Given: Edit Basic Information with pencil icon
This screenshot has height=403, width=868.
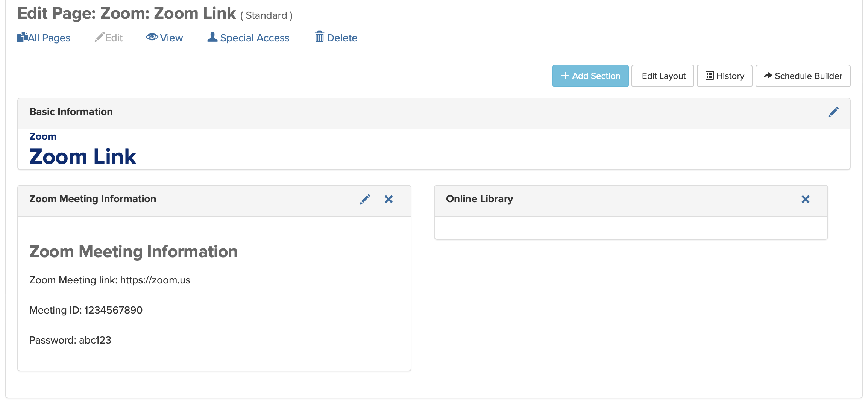Looking at the screenshot, I should 833,112.
